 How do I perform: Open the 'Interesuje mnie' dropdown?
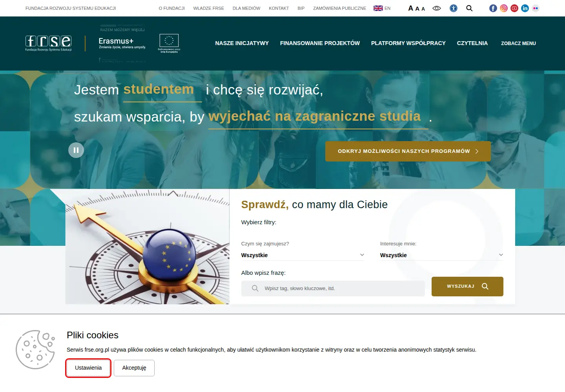[x=441, y=255]
